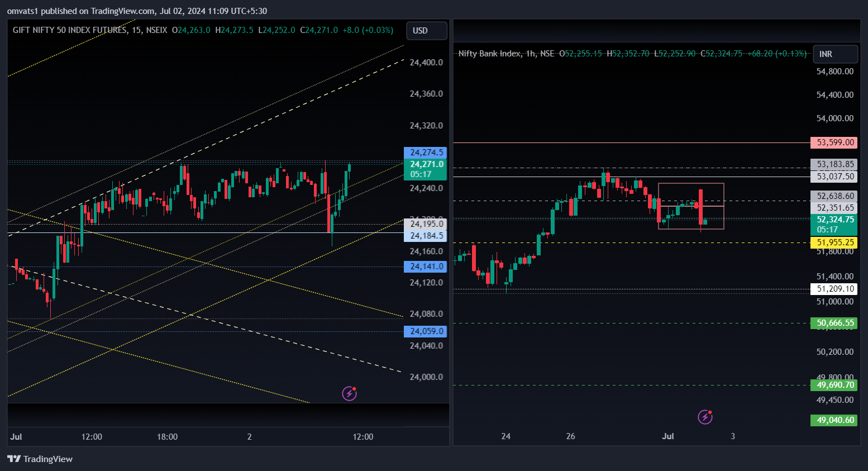Screen dimensions: 868x471
Task: Select the green 50,666.55 price label
Action: 834,323
